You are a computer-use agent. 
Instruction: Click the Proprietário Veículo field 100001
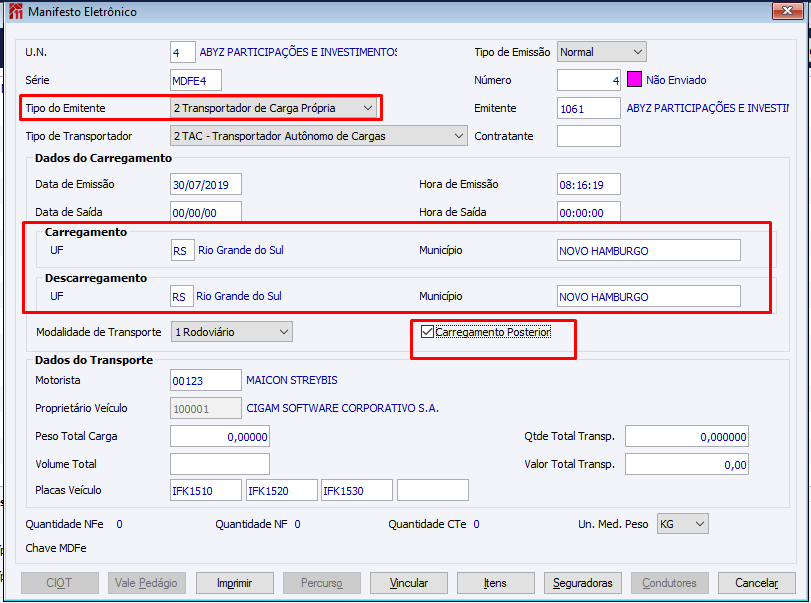(x=206, y=408)
